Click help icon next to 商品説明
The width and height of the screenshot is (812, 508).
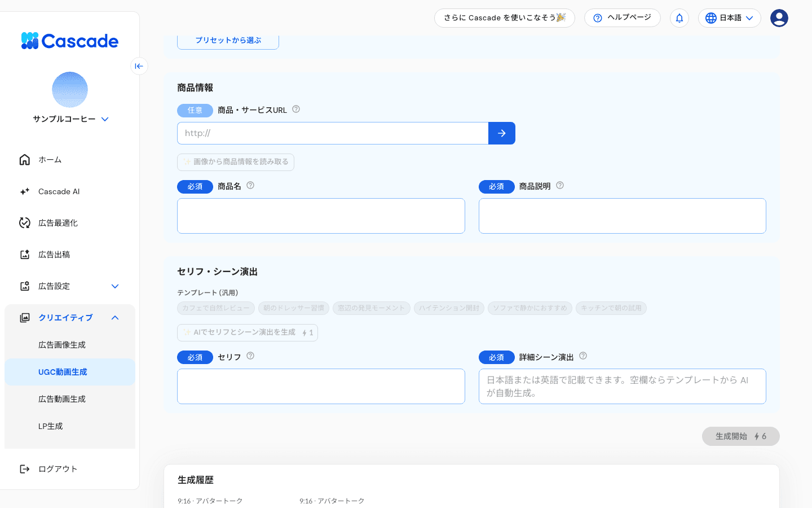560,186
